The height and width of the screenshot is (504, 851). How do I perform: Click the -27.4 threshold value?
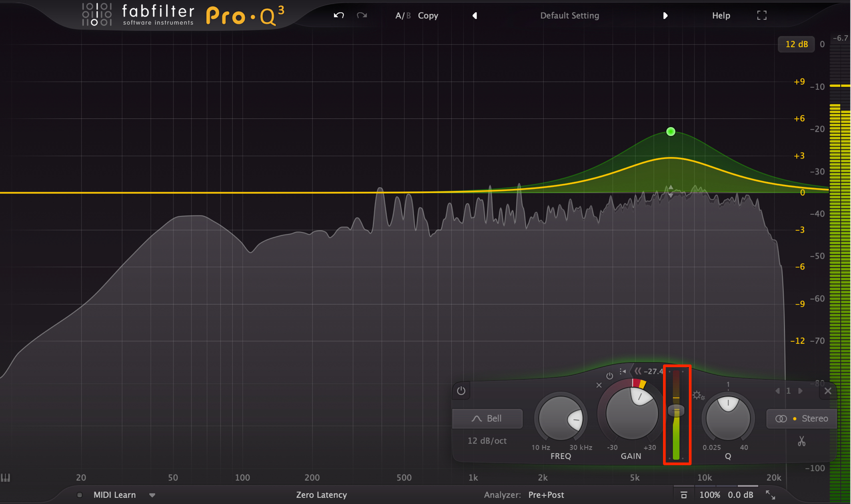pos(653,371)
